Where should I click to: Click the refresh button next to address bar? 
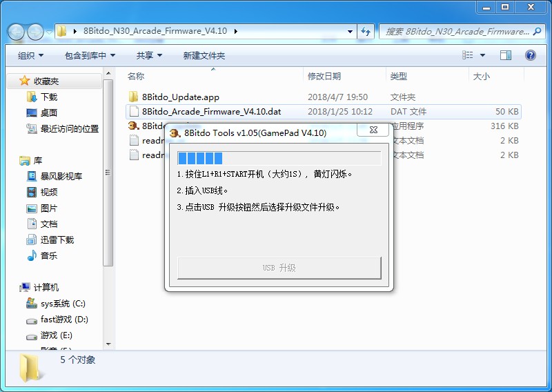[366, 31]
